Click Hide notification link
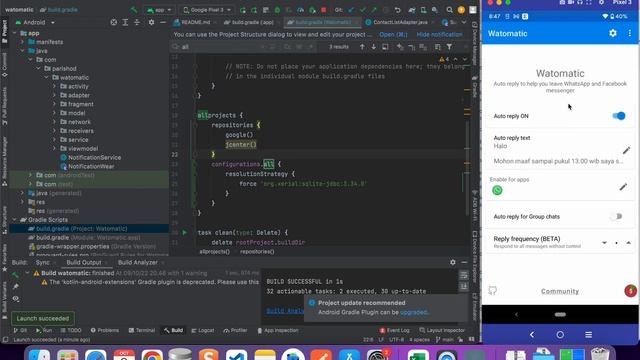Screen dimensions: 640x360 [x=440, y=35]
